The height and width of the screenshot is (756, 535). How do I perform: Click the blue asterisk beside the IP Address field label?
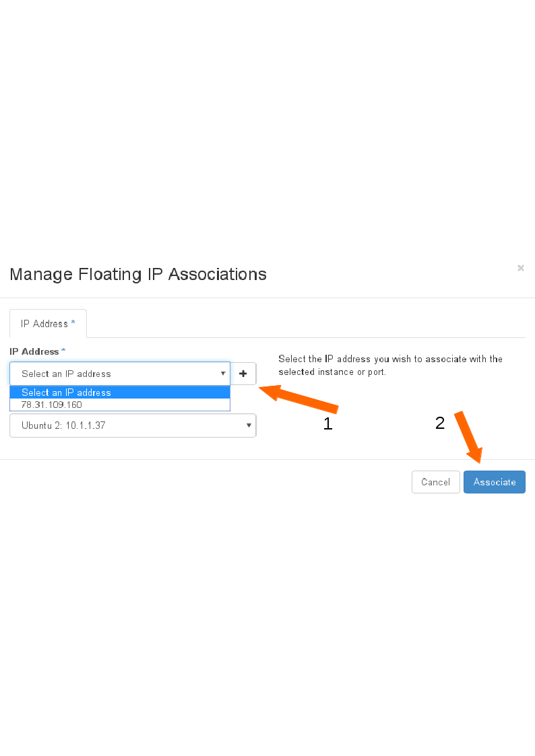(x=63, y=351)
